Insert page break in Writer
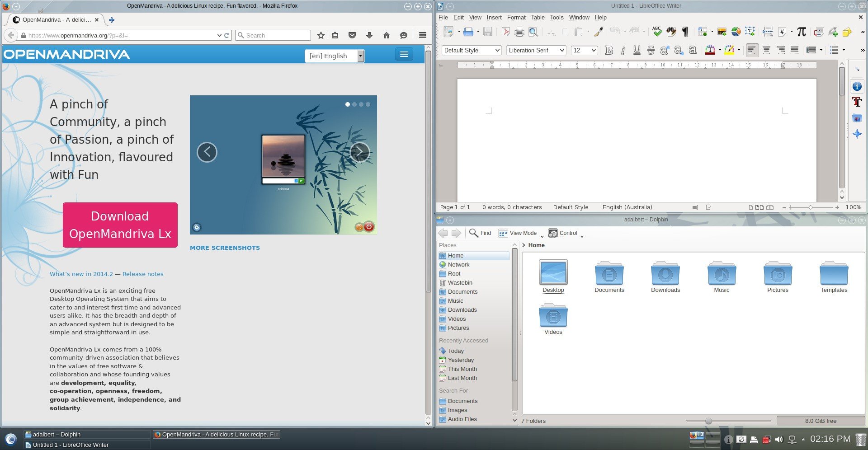Image resolution: width=868 pixels, height=450 pixels. coord(768,32)
